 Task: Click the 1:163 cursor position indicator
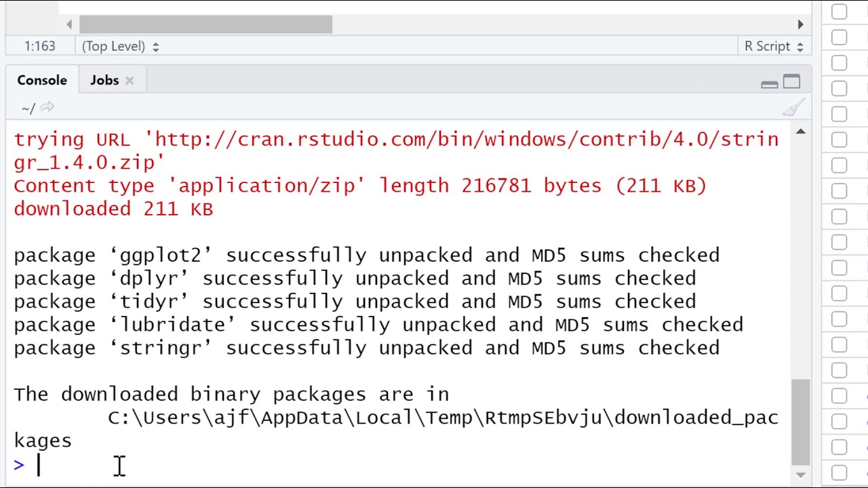coord(40,46)
